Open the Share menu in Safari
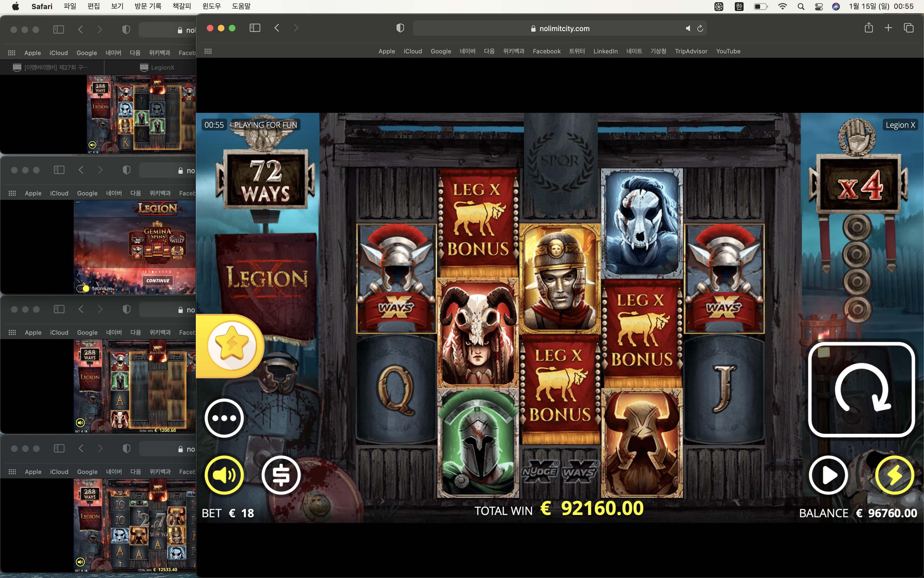The image size is (924, 578). tap(869, 28)
